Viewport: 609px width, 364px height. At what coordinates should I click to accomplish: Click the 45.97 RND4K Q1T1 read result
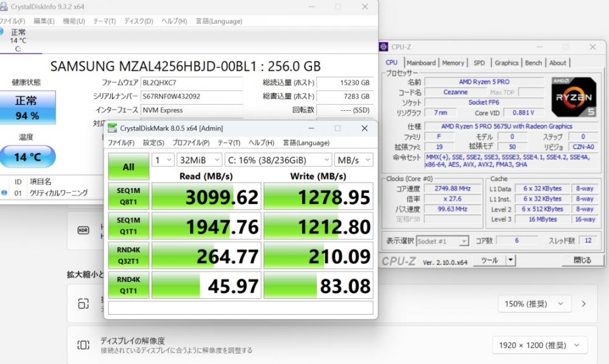(206, 285)
